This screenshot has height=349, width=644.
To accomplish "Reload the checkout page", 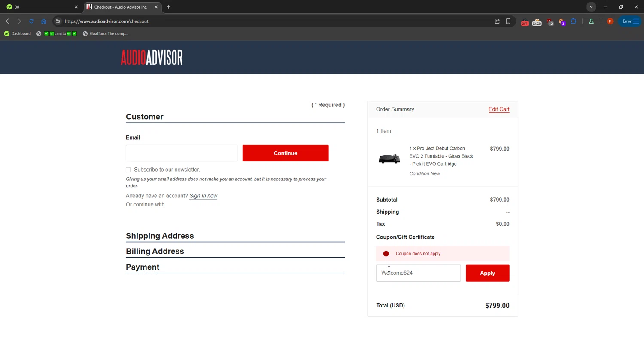I will click(x=31, y=21).
